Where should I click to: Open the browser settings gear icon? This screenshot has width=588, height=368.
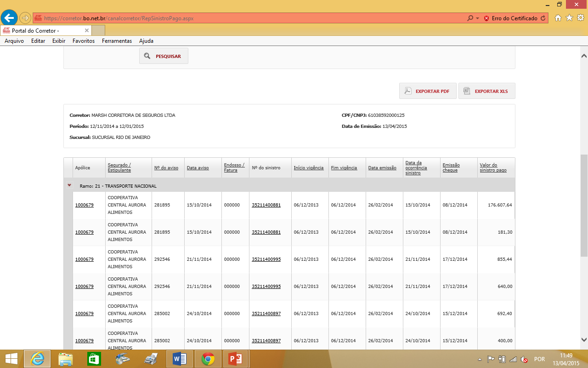tap(580, 18)
